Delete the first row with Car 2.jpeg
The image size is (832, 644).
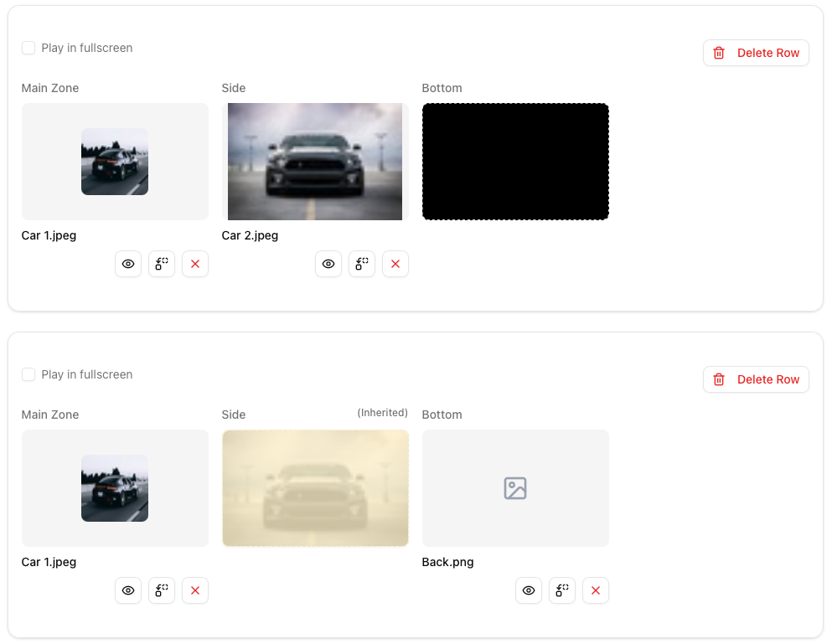coord(756,53)
